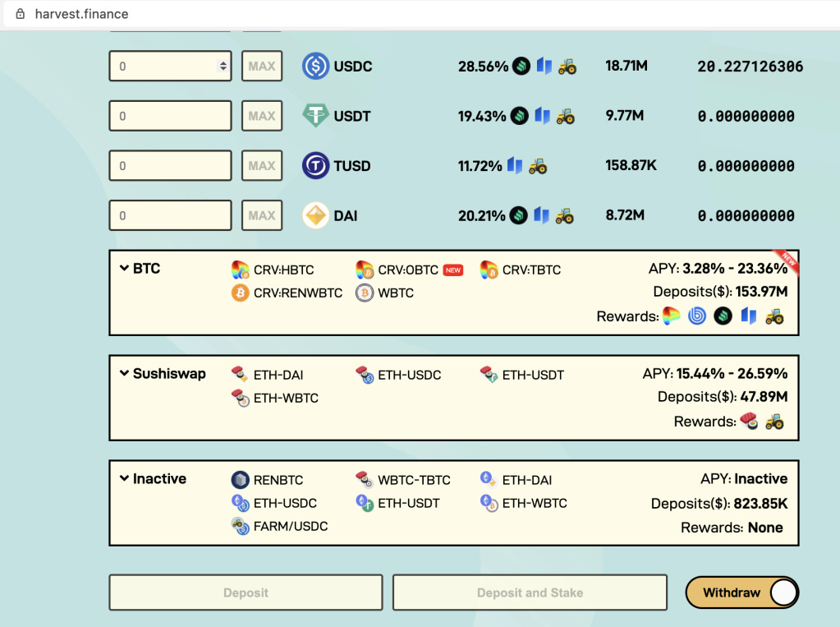Click the ETH-DAI pool in Sushiswap
This screenshot has width=840, height=627.
268,375
